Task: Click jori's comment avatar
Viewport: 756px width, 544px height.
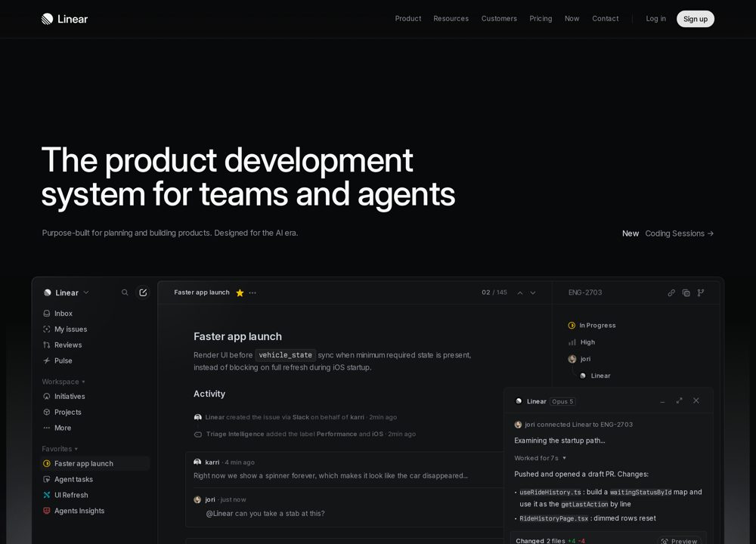Action: (197, 499)
